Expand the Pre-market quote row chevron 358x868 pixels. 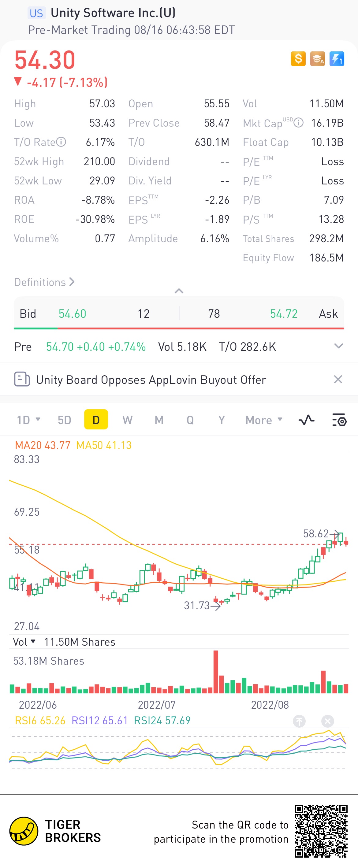(338, 346)
